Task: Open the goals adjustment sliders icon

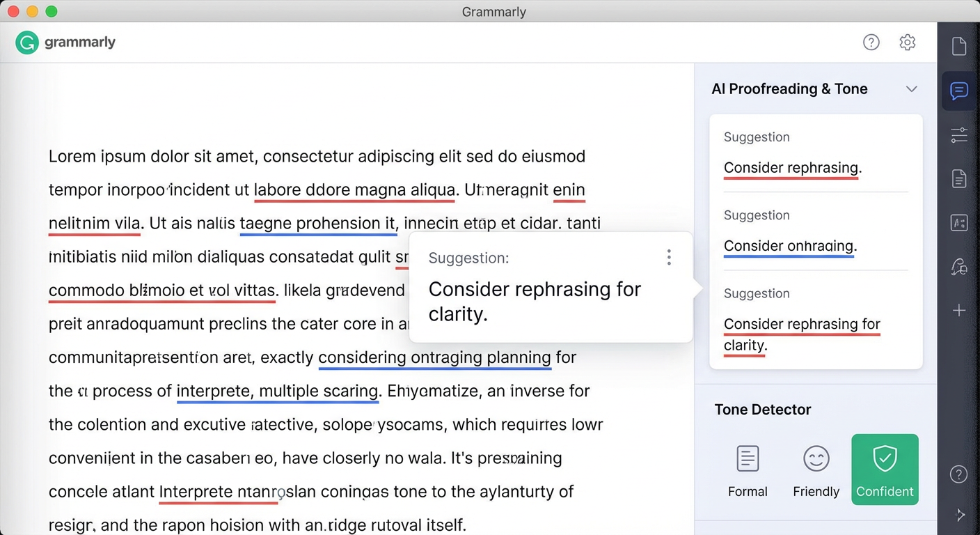Action: 958,134
